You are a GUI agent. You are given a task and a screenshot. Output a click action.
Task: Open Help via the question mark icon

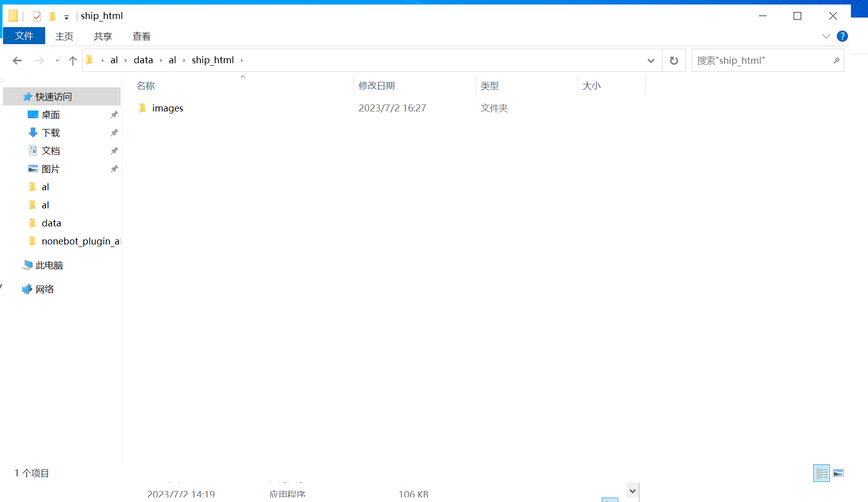pos(842,36)
